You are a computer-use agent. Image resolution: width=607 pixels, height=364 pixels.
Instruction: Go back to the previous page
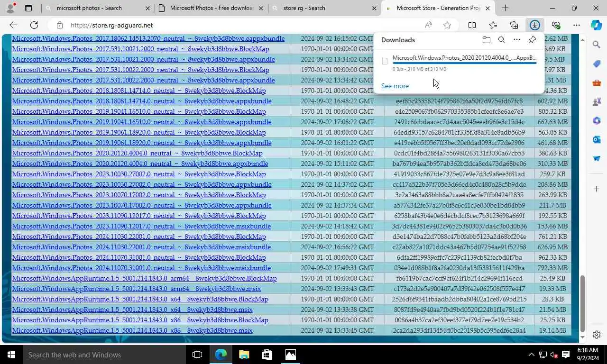(x=13, y=25)
